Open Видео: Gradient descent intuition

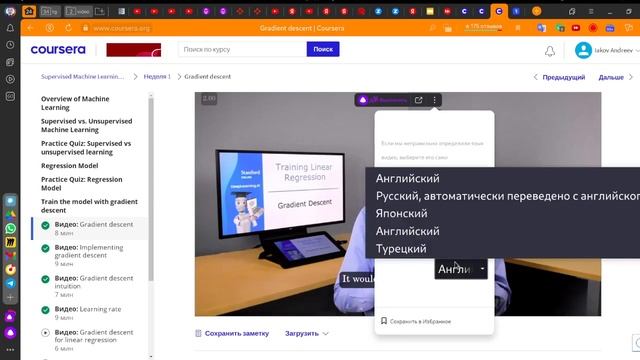[x=90, y=286]
